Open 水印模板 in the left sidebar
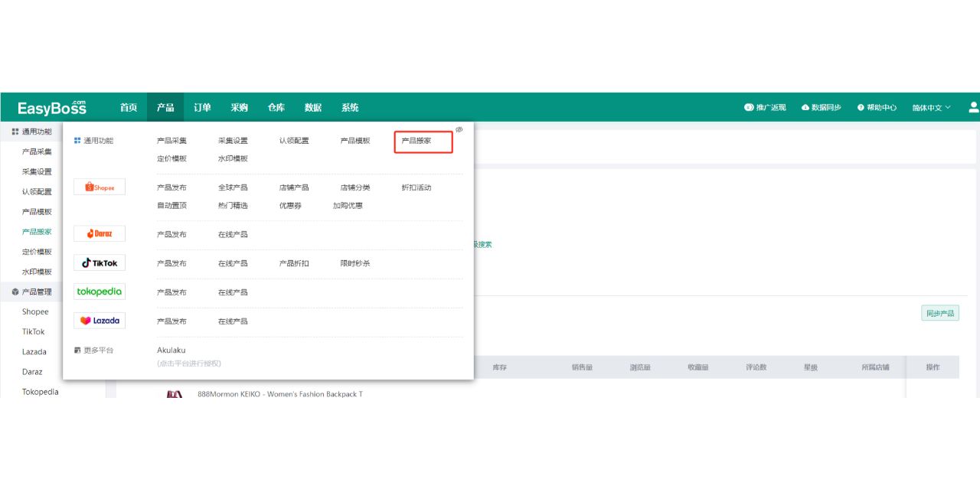980x489 pixels. [37, 272]
